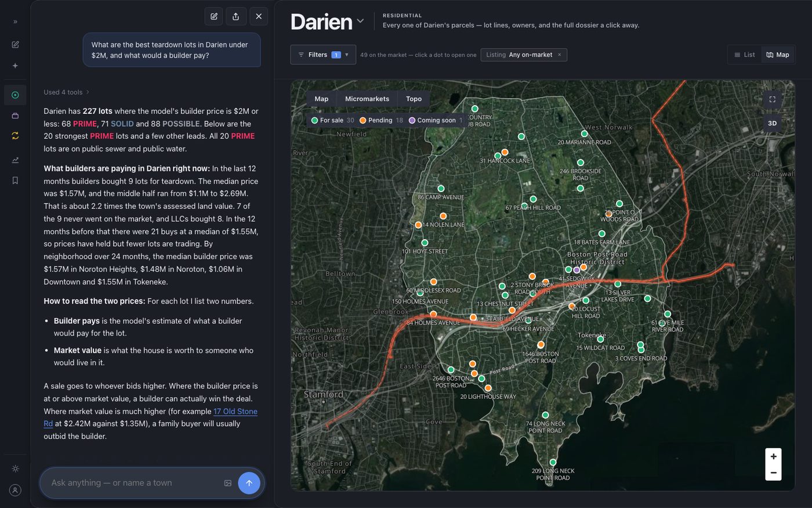Close the chat panel with X
The image size is (812, 508).
click(x=259, y=16)
